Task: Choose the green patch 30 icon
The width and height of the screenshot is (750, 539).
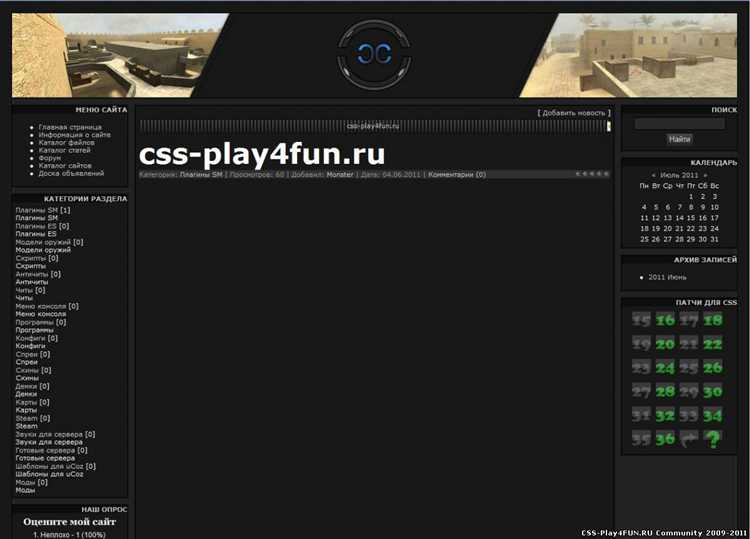Action: click(x=712, y=392)
